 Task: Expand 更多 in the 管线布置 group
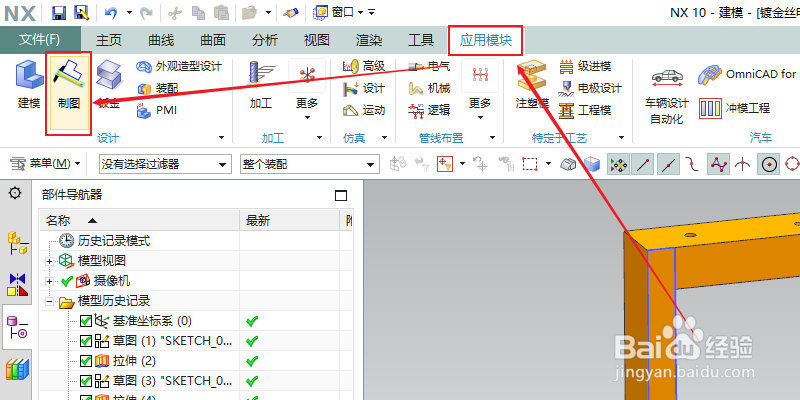click(x=480, y=90)
